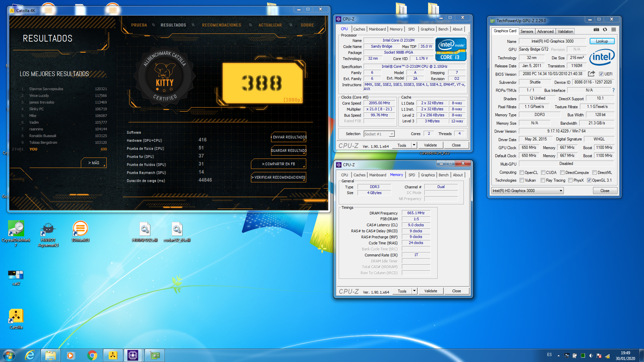Open CrystalDiskMark 7 desktop shortcut

pos(16,234)
